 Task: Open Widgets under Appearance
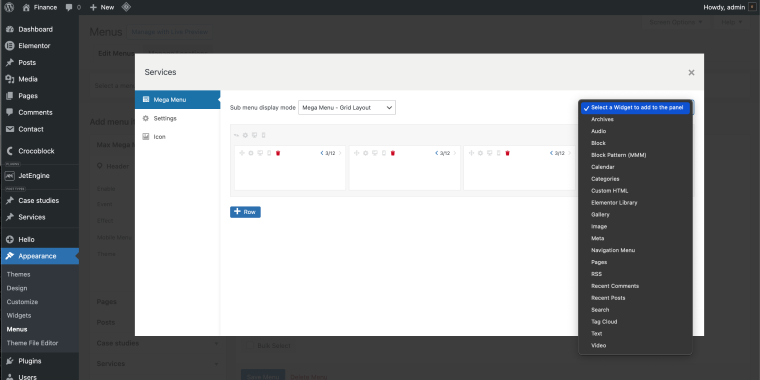pyautogui.click(x=19, y=316)
